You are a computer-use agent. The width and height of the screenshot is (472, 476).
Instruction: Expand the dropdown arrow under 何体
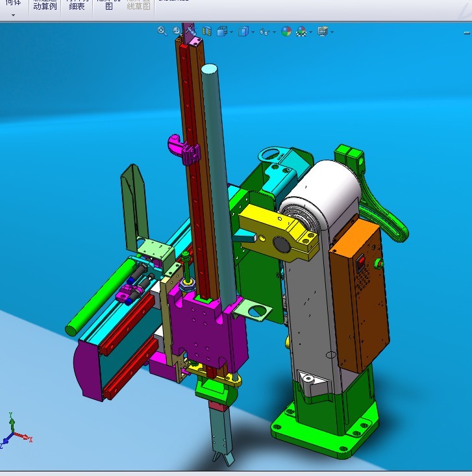[13, 14]
